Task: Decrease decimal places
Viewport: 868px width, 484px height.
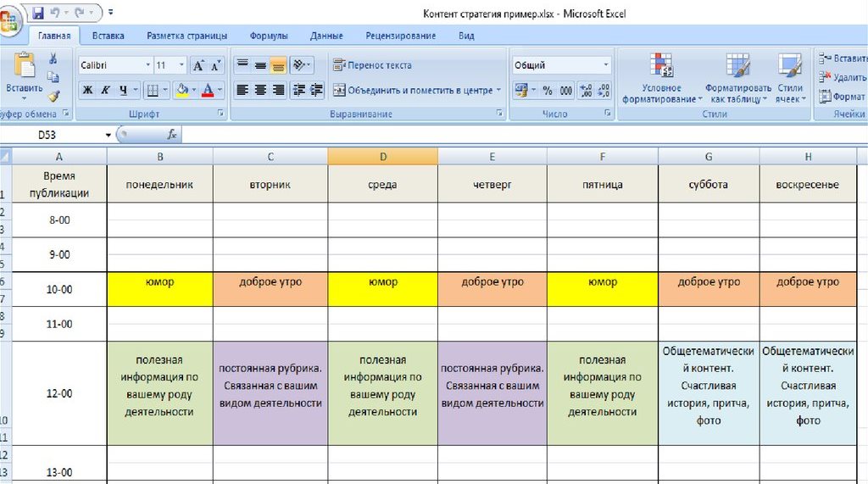Action: click(x=604, y=90)
